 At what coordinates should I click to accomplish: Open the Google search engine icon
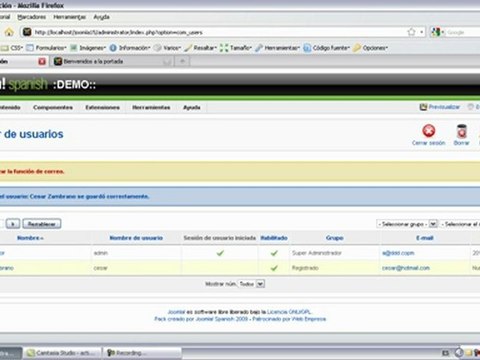click(436, 32)
